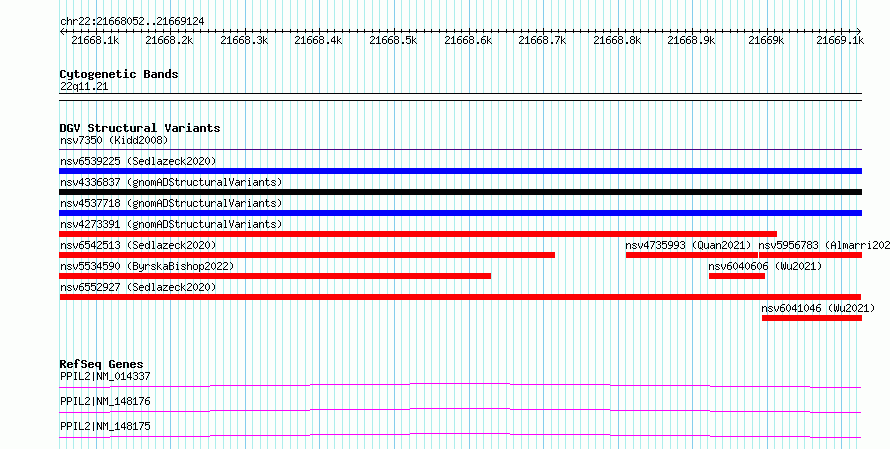Click the nsv7350 (Kidd2008) variant label
The image size is (890, 449).
(114, 140)
